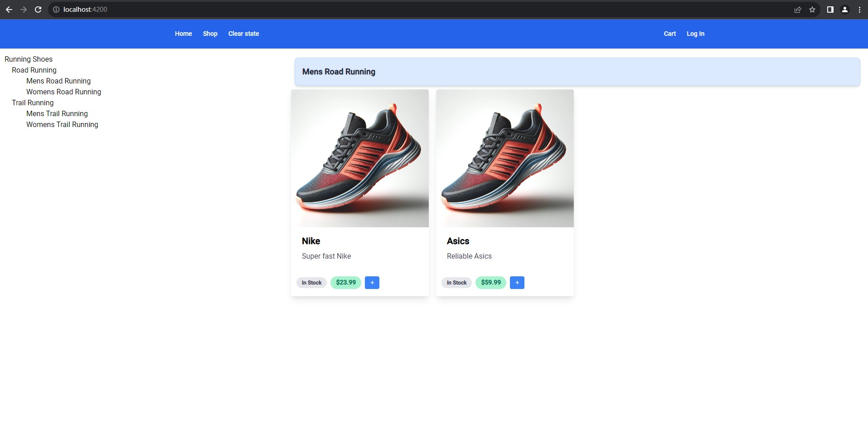Click the Nike shoe image
Viewport: 868px width, 446px height.
[x=360, y=158]
